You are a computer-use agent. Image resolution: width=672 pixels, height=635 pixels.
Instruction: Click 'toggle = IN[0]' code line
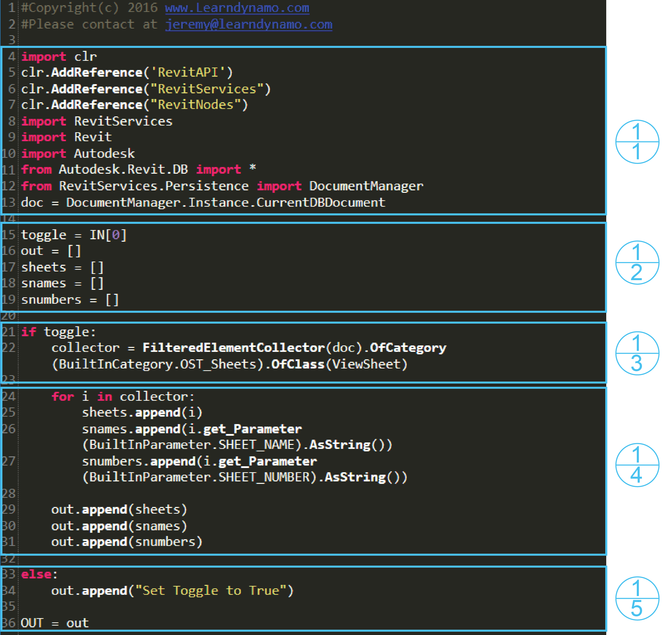[x=74, y=235]
